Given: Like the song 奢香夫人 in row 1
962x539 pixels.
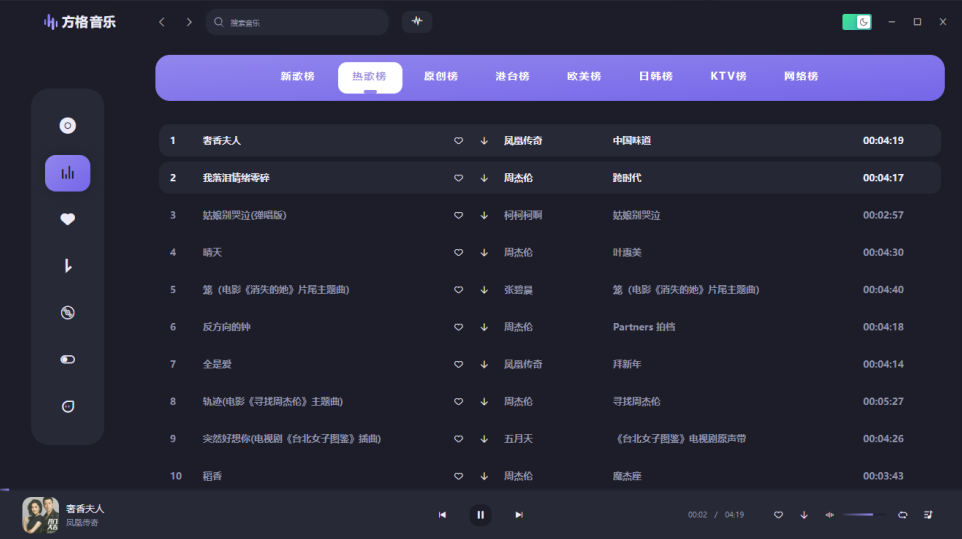Looking at the screenshot, I should (x=458, y=140).
